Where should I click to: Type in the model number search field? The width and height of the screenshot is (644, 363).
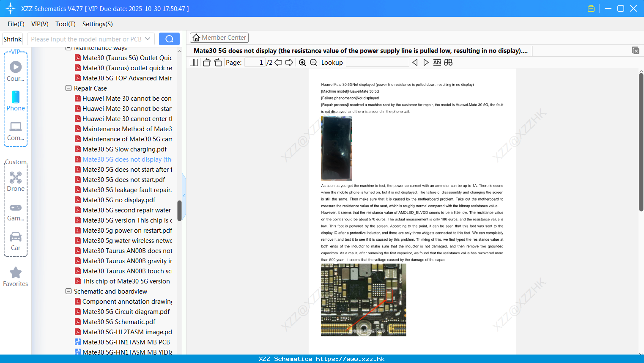coord(86,39)
